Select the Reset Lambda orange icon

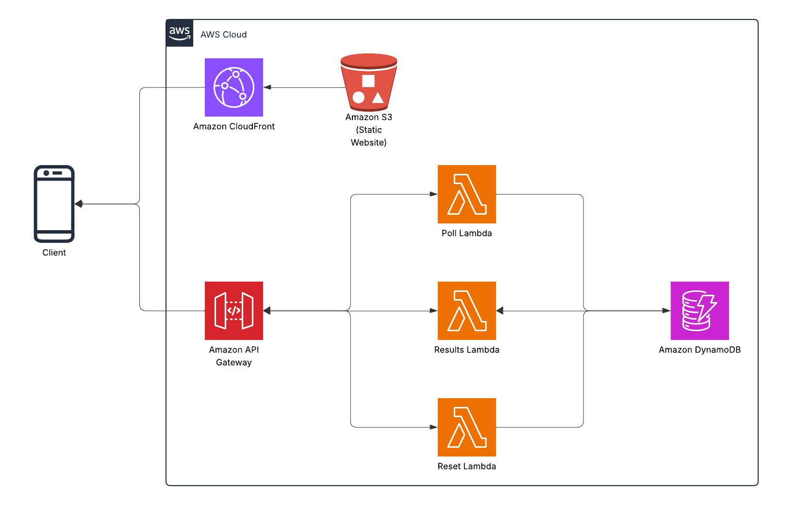click(466, 427)
